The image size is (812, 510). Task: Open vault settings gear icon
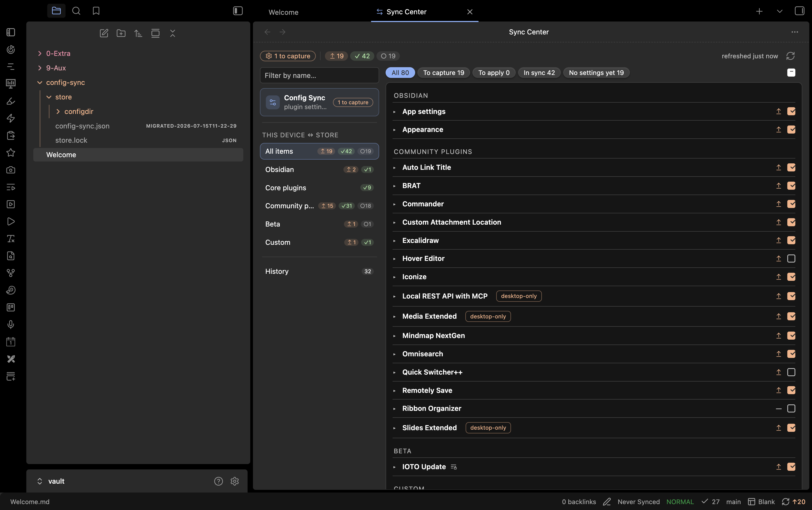(x=235, y=481)
